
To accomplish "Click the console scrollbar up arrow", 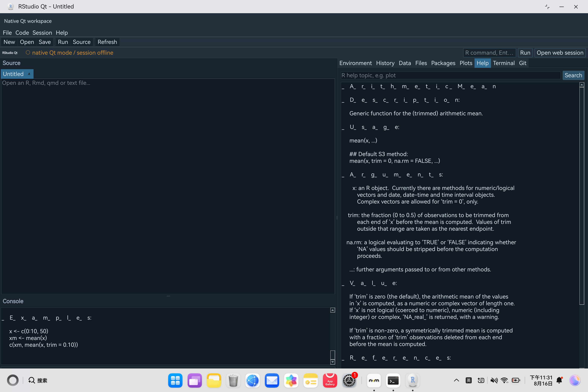I will [332, 310].
